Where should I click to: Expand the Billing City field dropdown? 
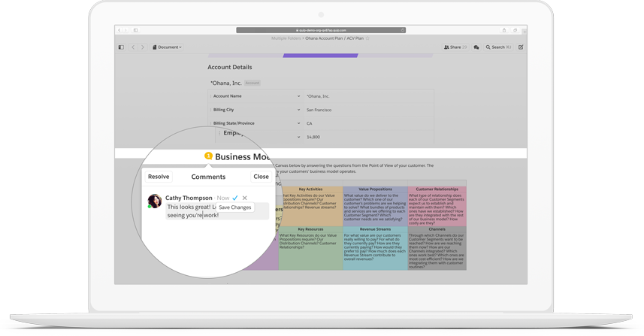point(298,110)
